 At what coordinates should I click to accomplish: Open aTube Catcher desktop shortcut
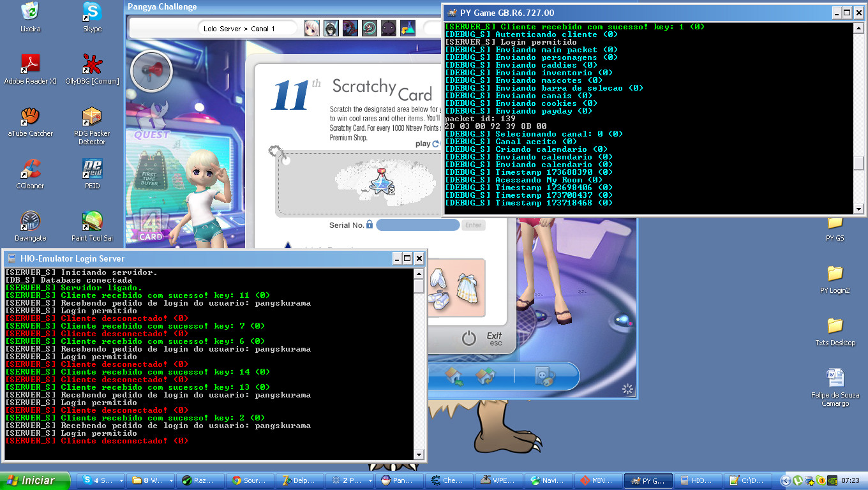click(30, 121)
